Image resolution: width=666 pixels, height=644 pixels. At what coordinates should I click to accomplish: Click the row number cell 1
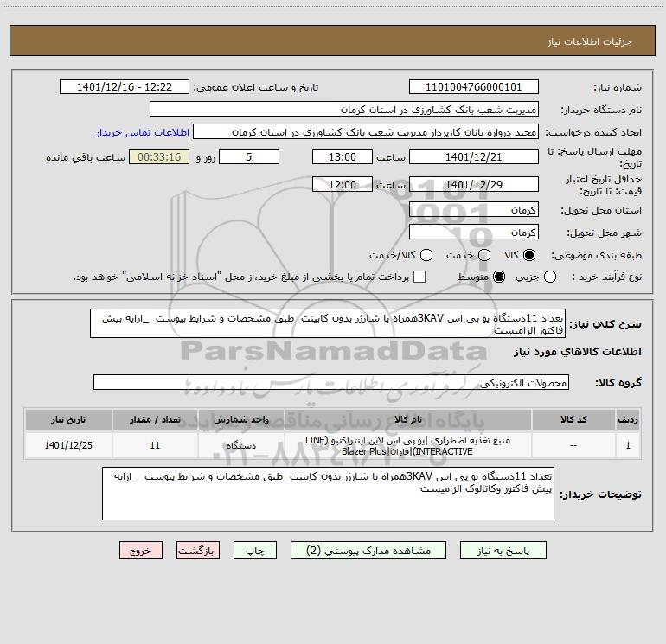[x=628, y=445]
